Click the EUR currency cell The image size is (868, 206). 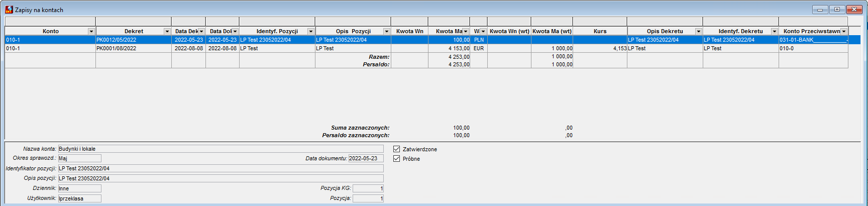pos(479,48)
